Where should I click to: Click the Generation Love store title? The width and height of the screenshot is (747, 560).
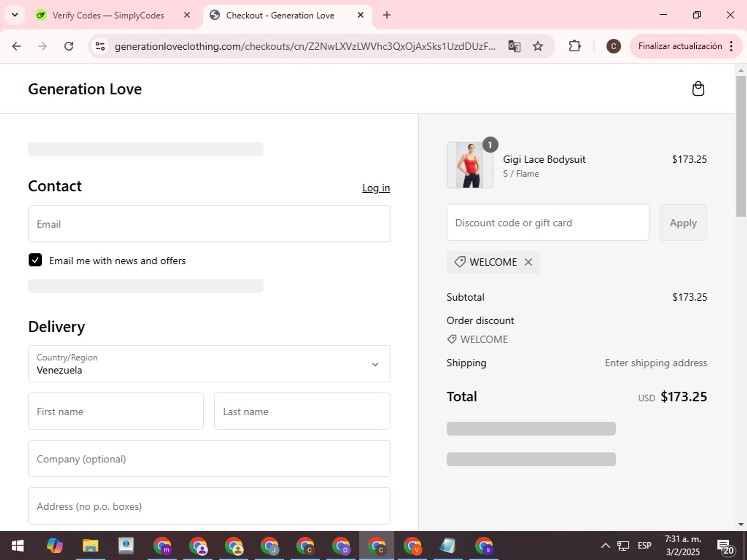pos(85,89)
